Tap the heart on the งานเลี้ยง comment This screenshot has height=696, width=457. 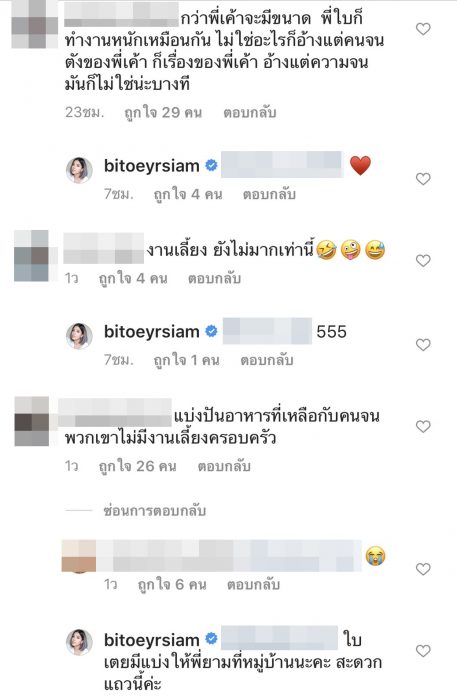coord(423,261)
